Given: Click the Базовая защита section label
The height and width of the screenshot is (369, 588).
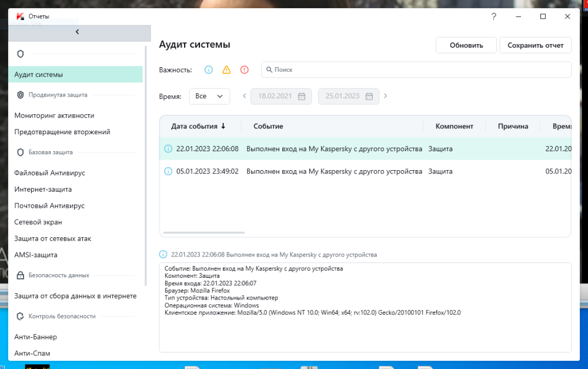Looking at the screenshot, I should coord(51,152).
